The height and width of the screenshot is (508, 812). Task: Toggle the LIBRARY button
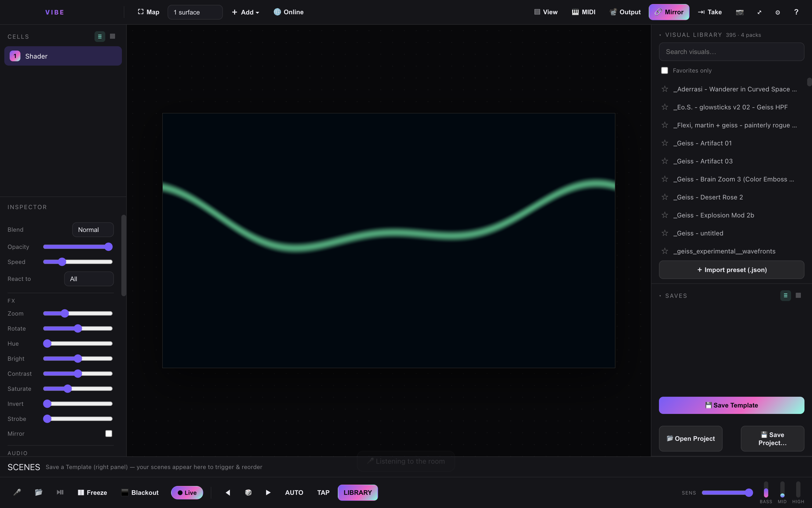(x=358, y=492)
